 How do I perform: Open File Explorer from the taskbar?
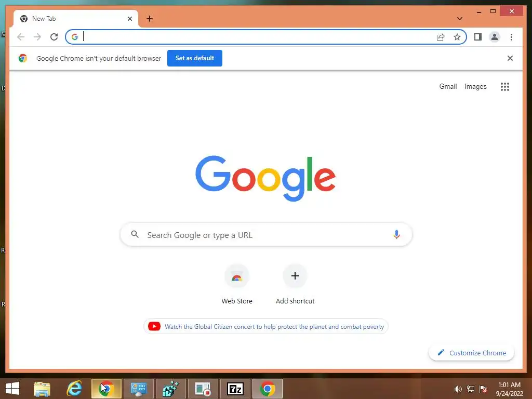tap(42, 389)
